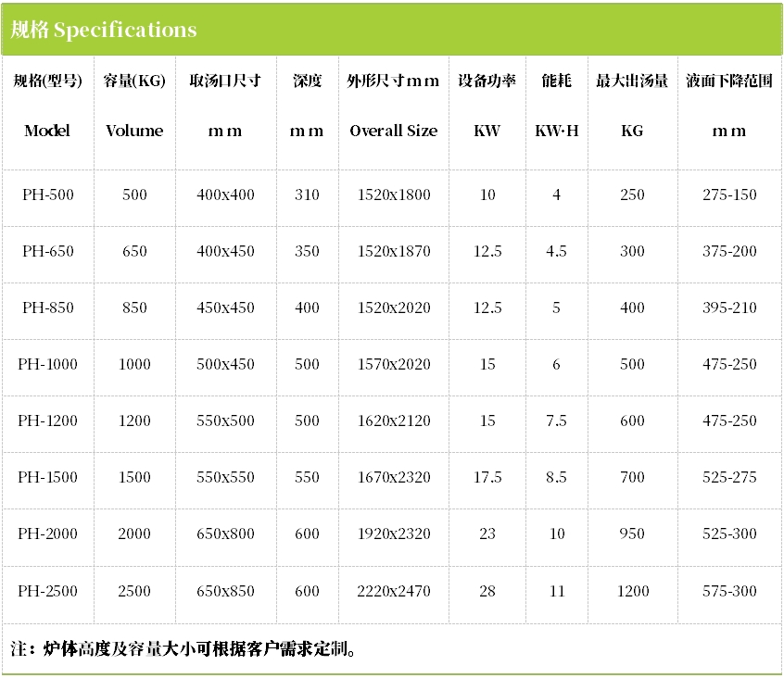This screenshot has width=784, height=678.
Task: Select the 950 max output cell
Action: 632,534
